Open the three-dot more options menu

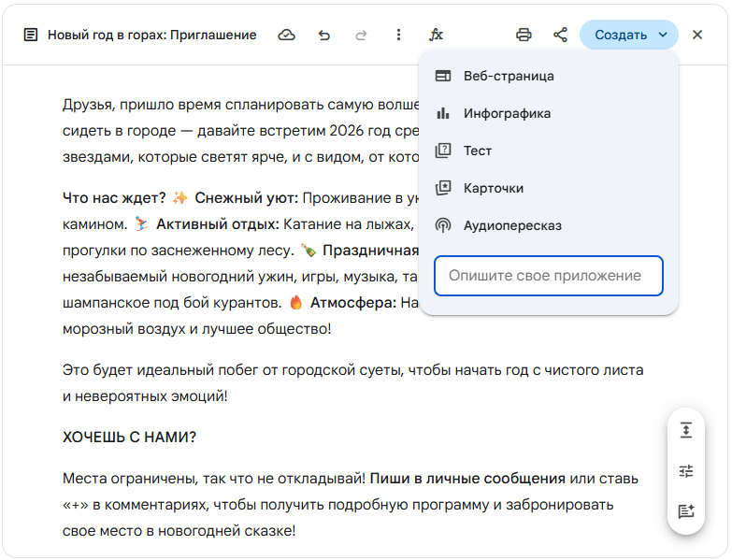pyautogui.click(x=398, y=35)
